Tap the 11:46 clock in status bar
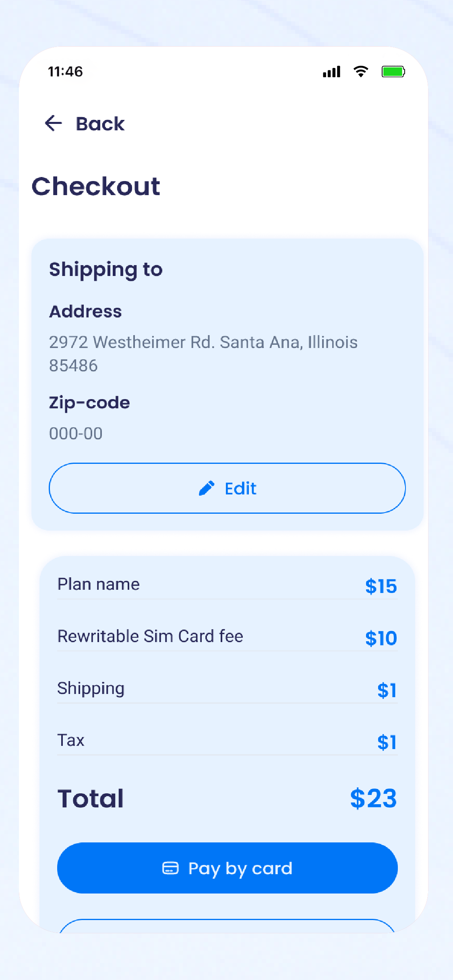The width and height of the screenshot is (453, 980). (x=65, y=72)
